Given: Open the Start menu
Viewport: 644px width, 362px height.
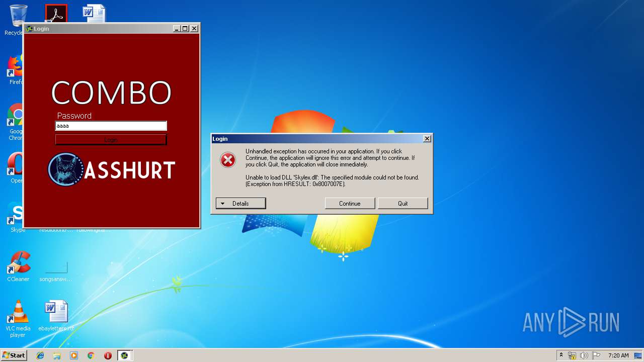Looking at the screenshot, I should [14, 355].
